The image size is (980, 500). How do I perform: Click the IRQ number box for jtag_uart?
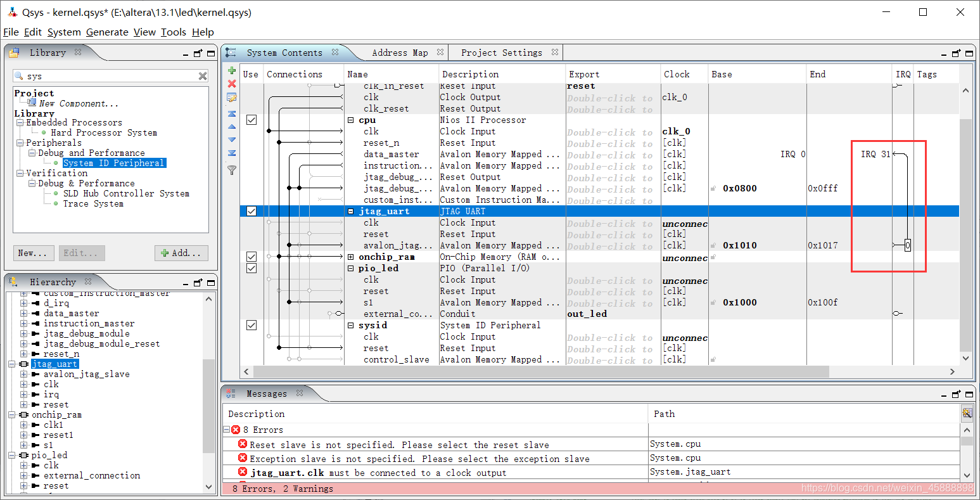908,245
